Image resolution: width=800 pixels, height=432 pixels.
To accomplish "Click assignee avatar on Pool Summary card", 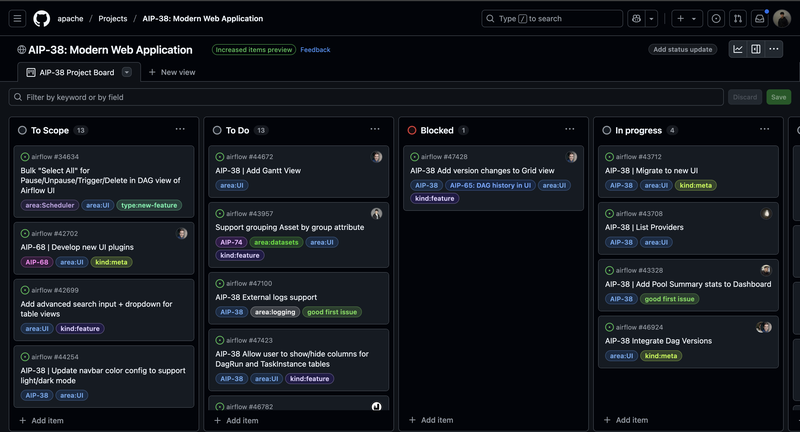I will [x=766, y=270].
